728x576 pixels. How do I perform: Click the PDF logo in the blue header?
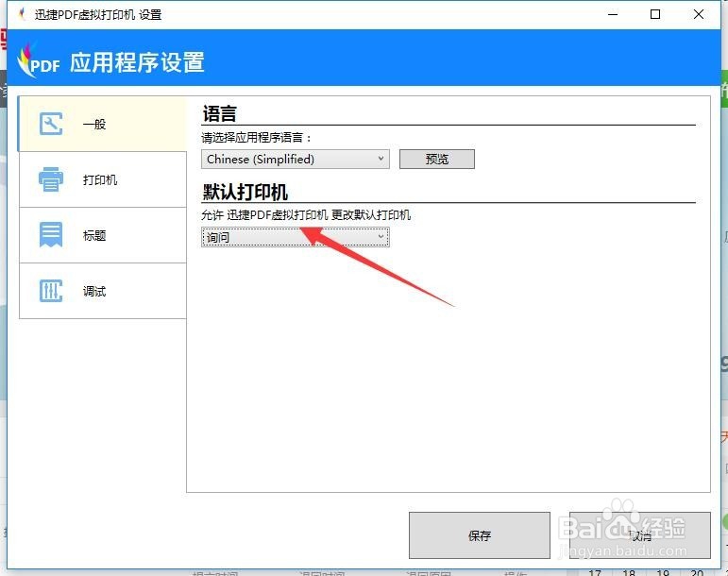pos(39,61)
